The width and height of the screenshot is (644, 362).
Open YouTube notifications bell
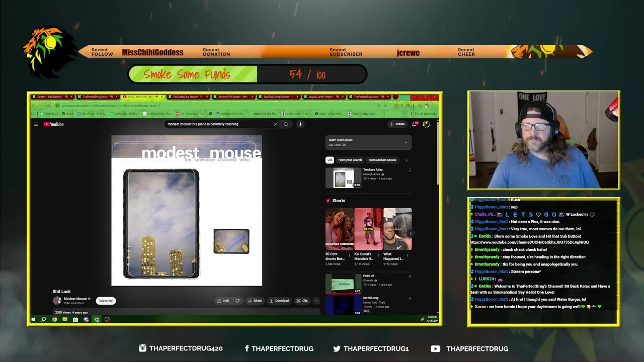[x=415, y=124]
